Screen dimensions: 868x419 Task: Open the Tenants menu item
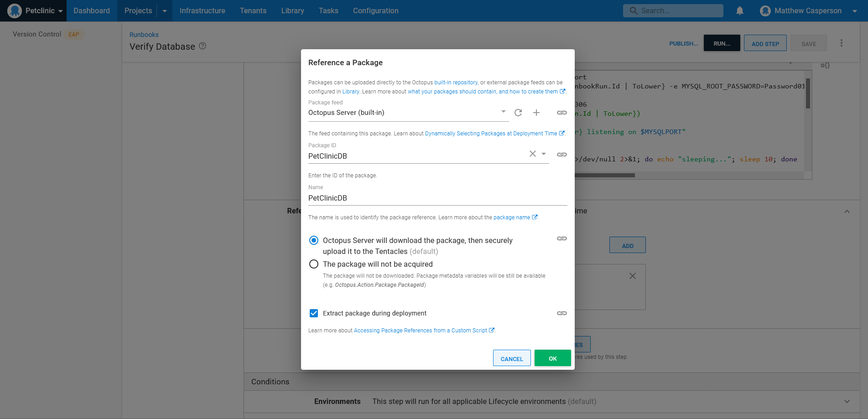[x=253, y=10]
